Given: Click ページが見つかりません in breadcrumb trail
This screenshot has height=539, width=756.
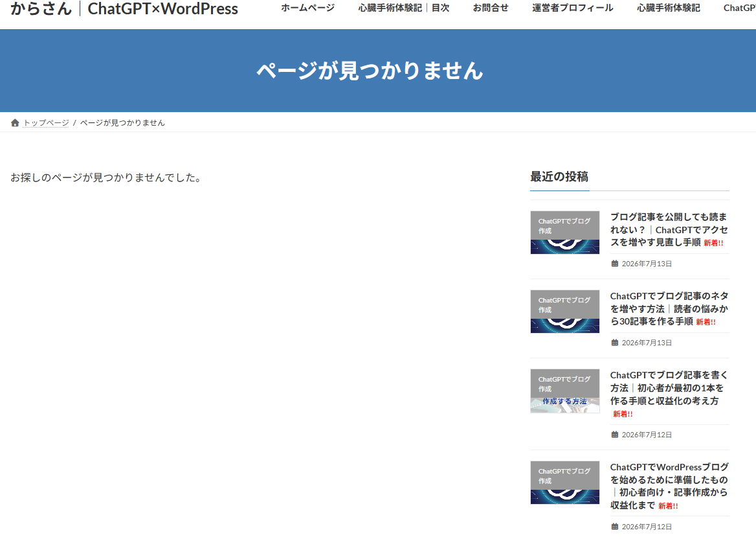Looking at the screenshot, I should (122, 122).
